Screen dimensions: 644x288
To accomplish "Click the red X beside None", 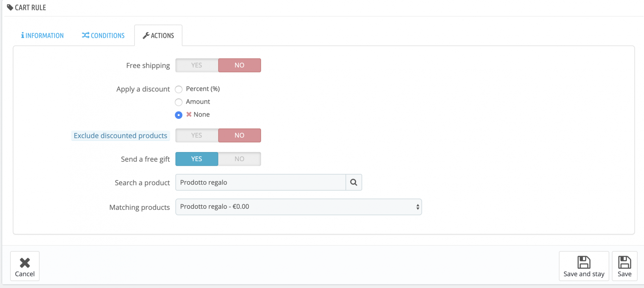I will [x=189, y=114].
